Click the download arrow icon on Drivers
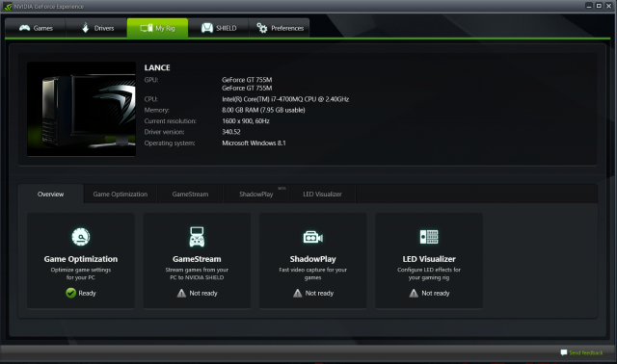Screen dimensions: 617x364 86,28
